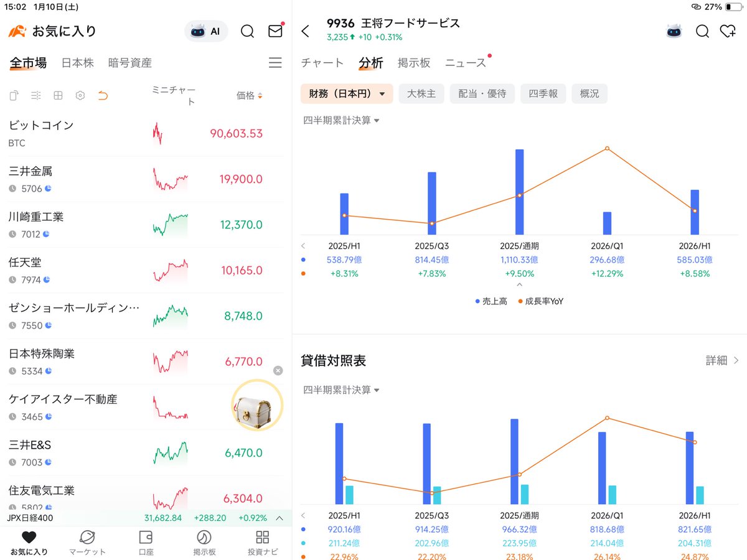Tap the 2026/H1 column label in revenue chart

[695, 246]
